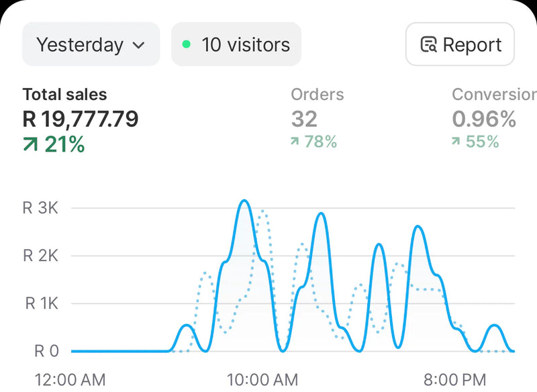Open the Yesterday date range dropdown
This screenshot has height=392, width=537.
coord(91,45)
